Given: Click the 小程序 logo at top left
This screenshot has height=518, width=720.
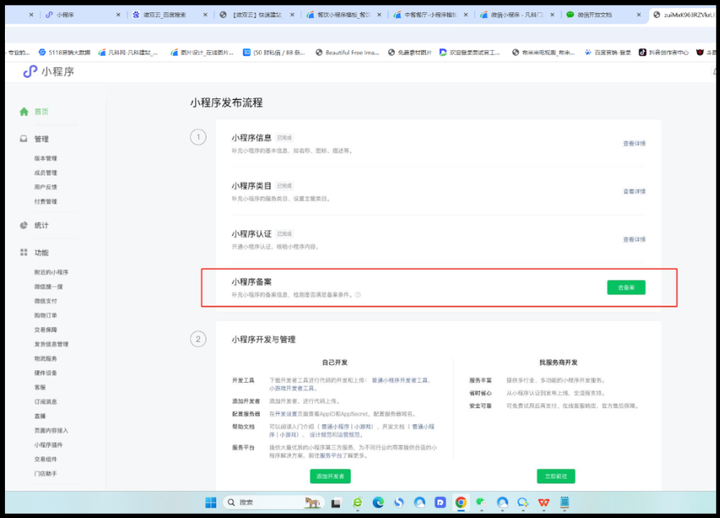Looking at the screenshot, I should pos(45,72).
